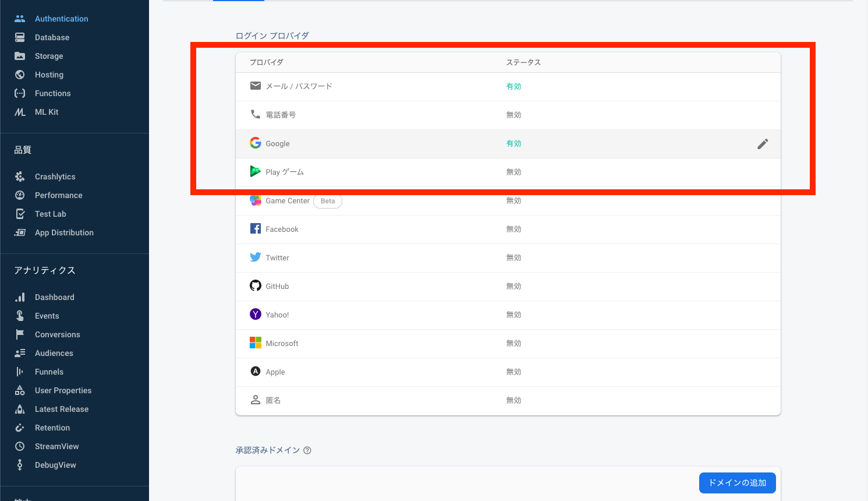Screen dimensions: 868x501
Task: Click the 無効 status in Facebook row
Action: click(513, 229)
